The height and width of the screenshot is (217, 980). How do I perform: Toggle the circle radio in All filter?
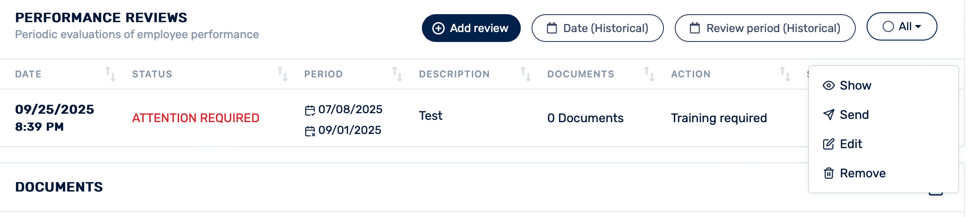tap(888, 26)
